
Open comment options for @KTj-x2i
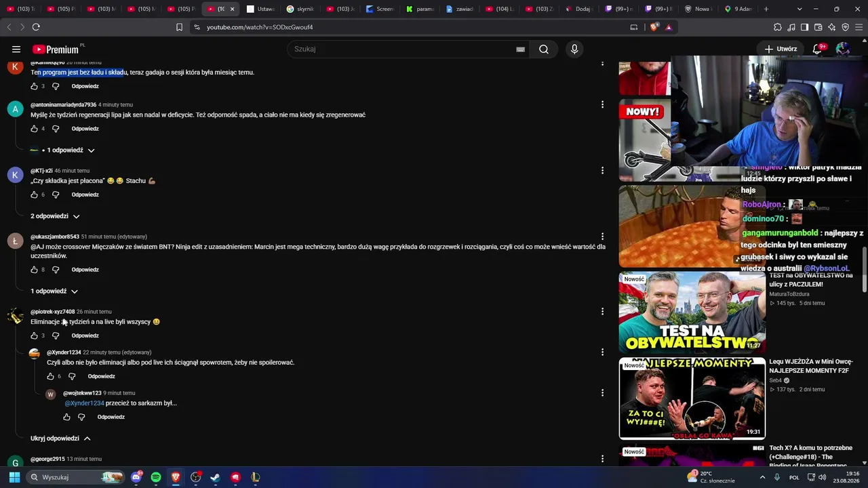[602, 170]
